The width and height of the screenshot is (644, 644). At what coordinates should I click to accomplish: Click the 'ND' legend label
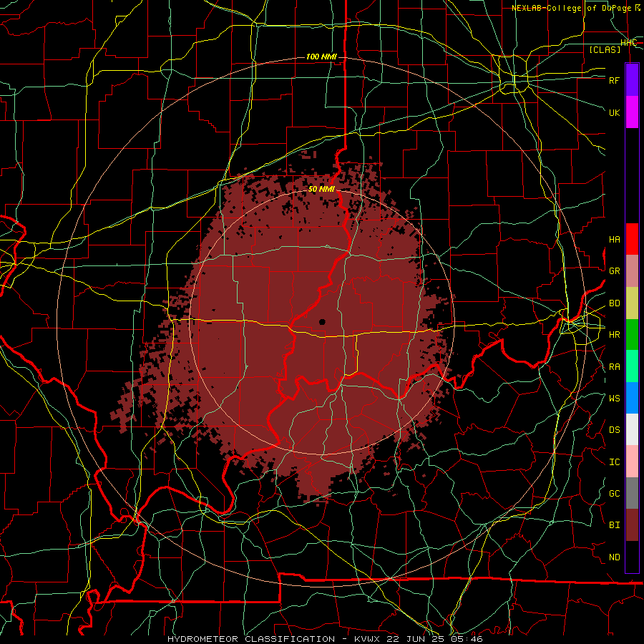[614, 557]
